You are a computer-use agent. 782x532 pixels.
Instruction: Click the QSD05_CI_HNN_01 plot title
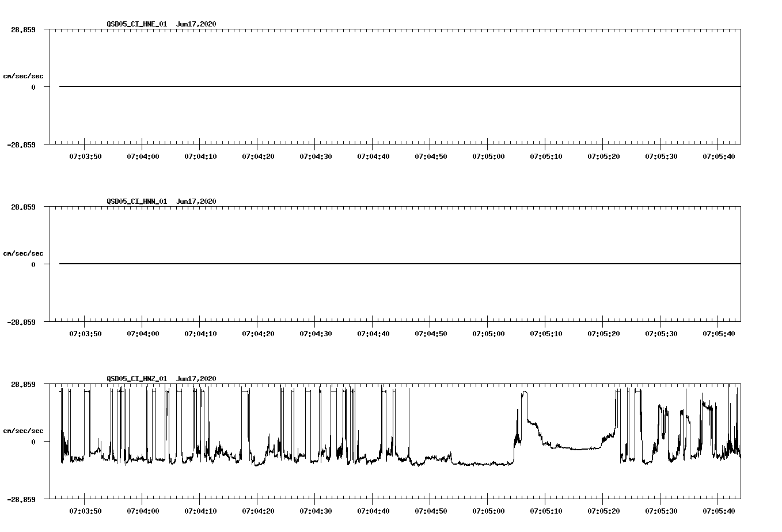point(137,202)
